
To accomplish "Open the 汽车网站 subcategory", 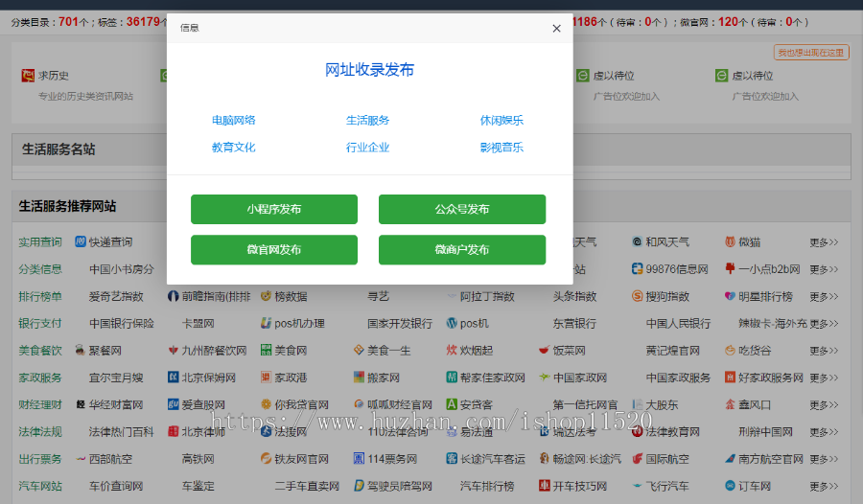I will pos(40,486).
